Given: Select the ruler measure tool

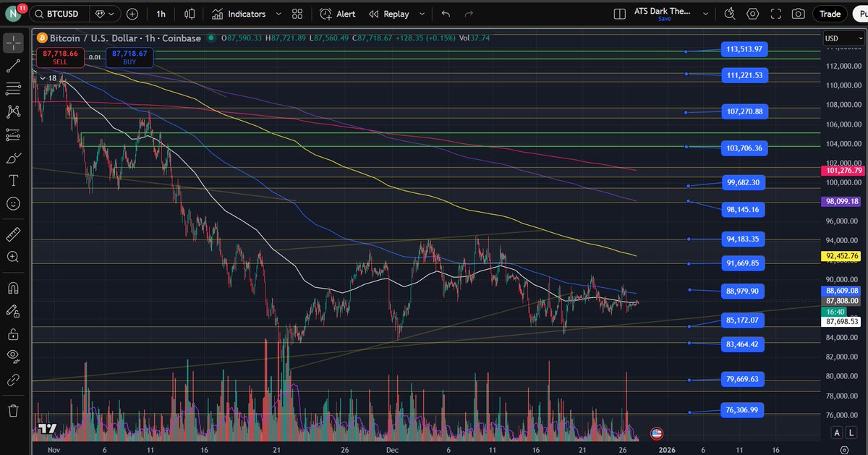Looking at the screenshot, I should [13, 234].
